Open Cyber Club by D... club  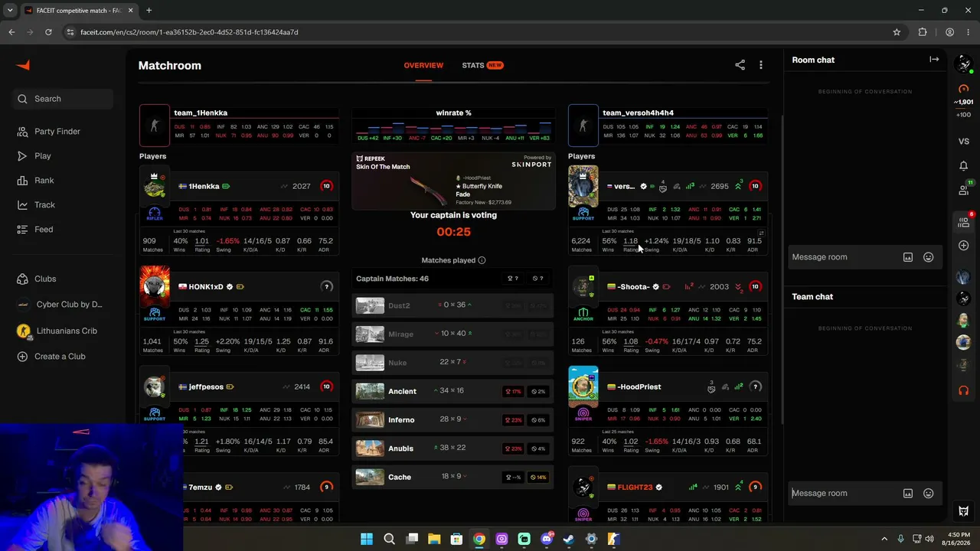point(61,305)
